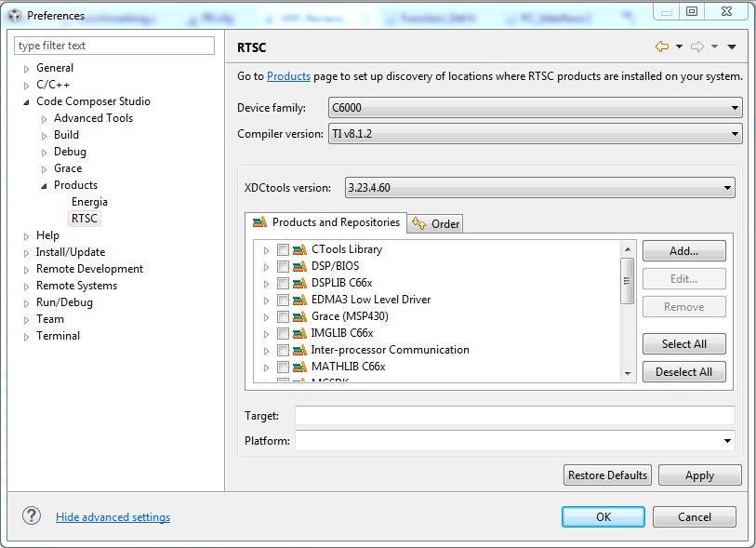Click the back navigation arrow icon
The height and width of the screenshot is (548, 756).
pos(662,47)
